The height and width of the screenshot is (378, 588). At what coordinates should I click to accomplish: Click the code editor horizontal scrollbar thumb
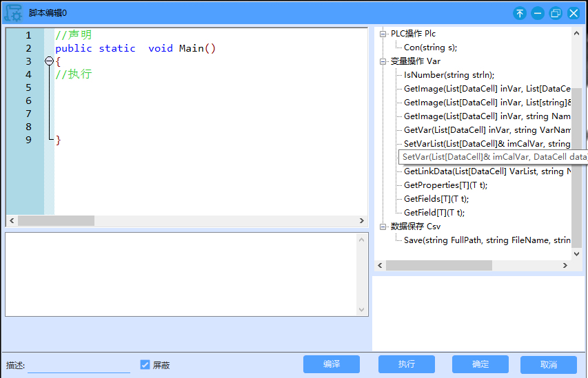tap(57, 220)
